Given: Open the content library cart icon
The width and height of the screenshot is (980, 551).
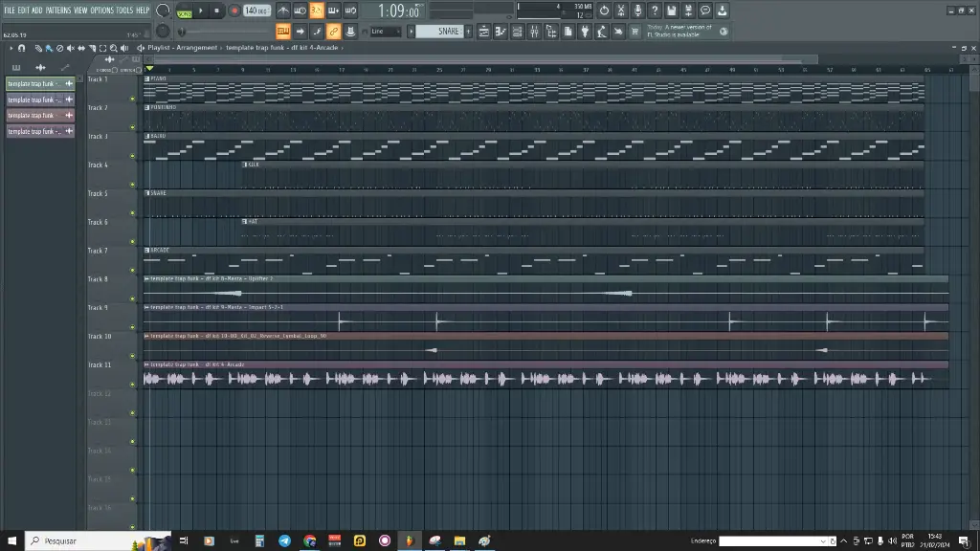Looking at the screenshot, I should (x=635, y=32).
